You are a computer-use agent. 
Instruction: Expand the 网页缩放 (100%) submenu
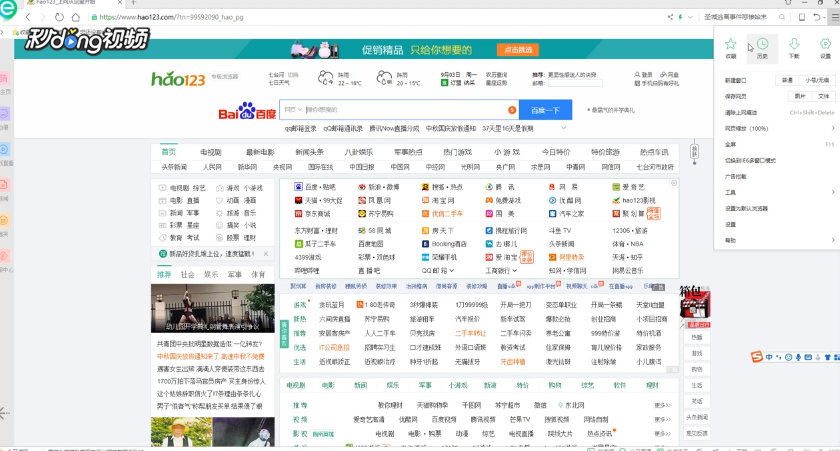coord(833,129)
